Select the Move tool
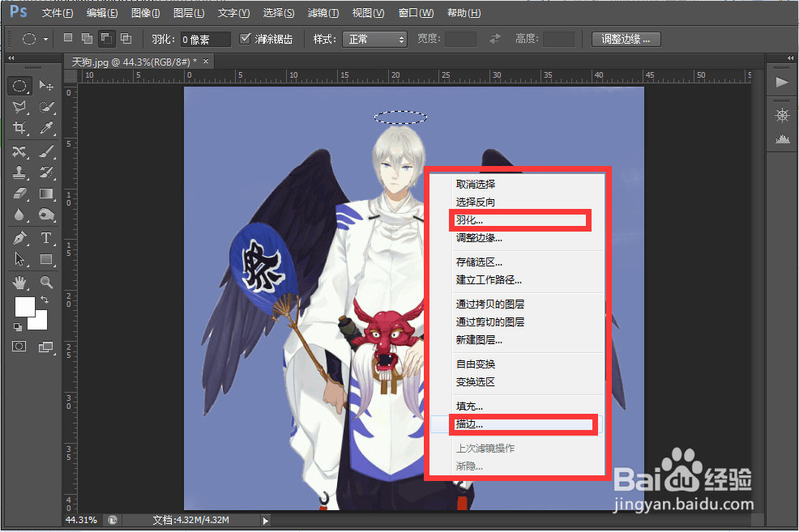This screenshot has width=799, height=532. pyautogui.click(x=46, y=86)
